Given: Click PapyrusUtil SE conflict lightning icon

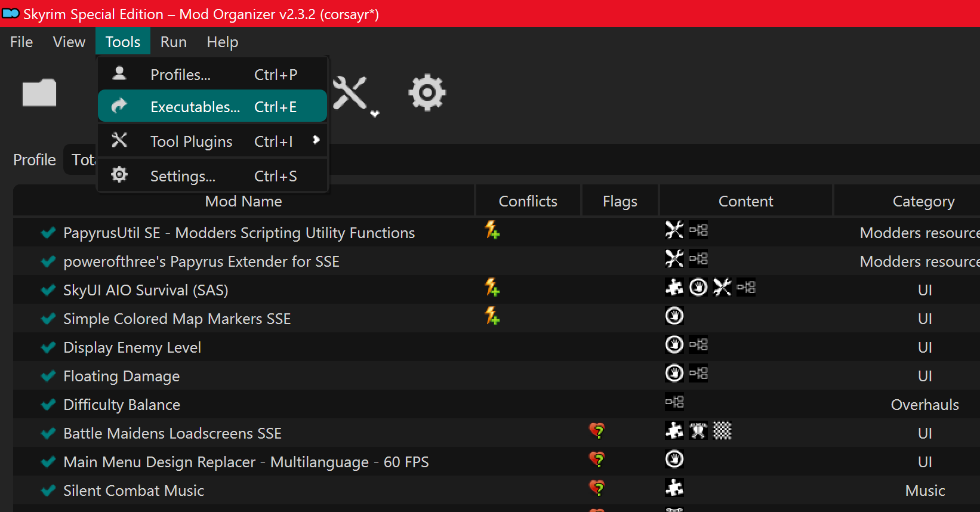Looking at the screenshot, I should (x=492, y=230).
